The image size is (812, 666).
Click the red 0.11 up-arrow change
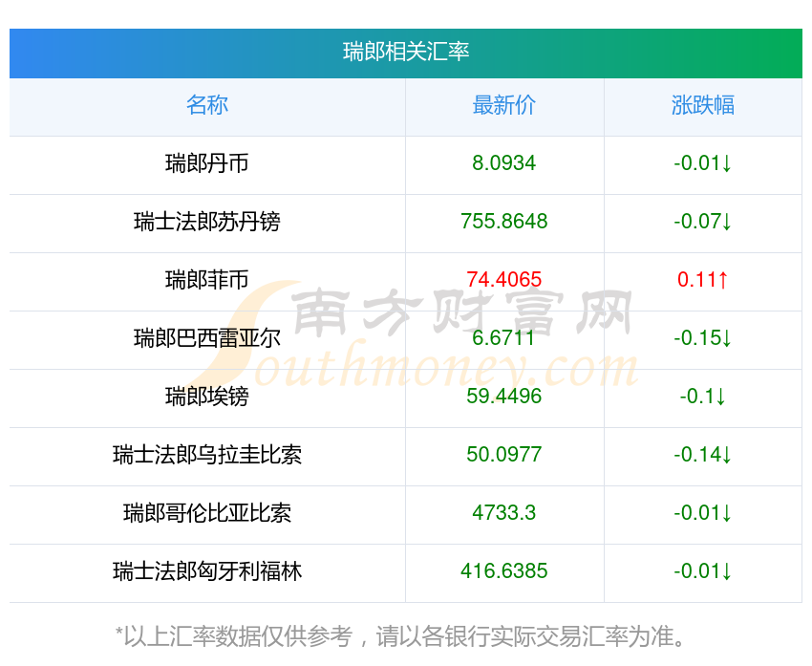[x=703, y=280]
